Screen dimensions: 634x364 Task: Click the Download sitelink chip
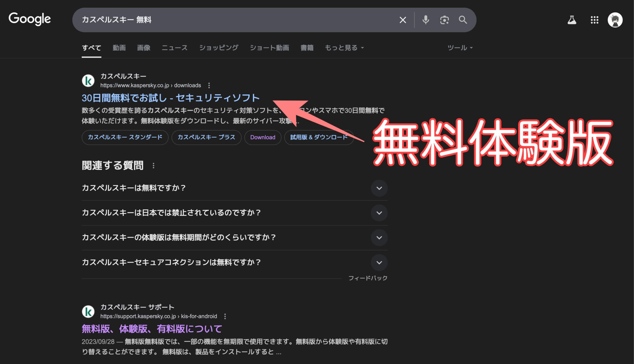pyautogui.click(x=263, y=137)
